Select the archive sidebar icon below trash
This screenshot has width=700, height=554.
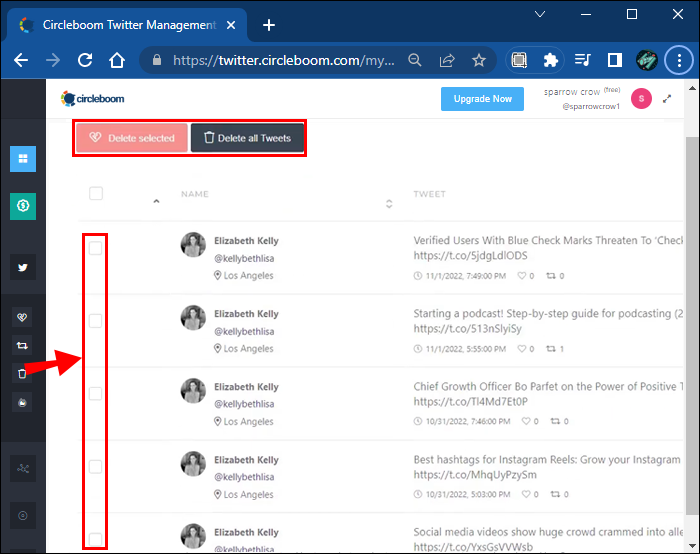pos(22,403)
